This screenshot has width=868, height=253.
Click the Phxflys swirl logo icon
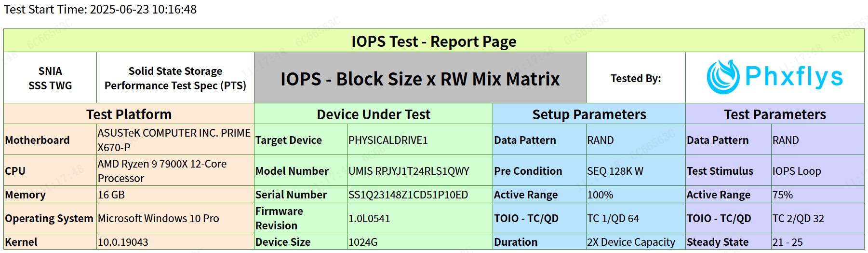click(722, 77)
